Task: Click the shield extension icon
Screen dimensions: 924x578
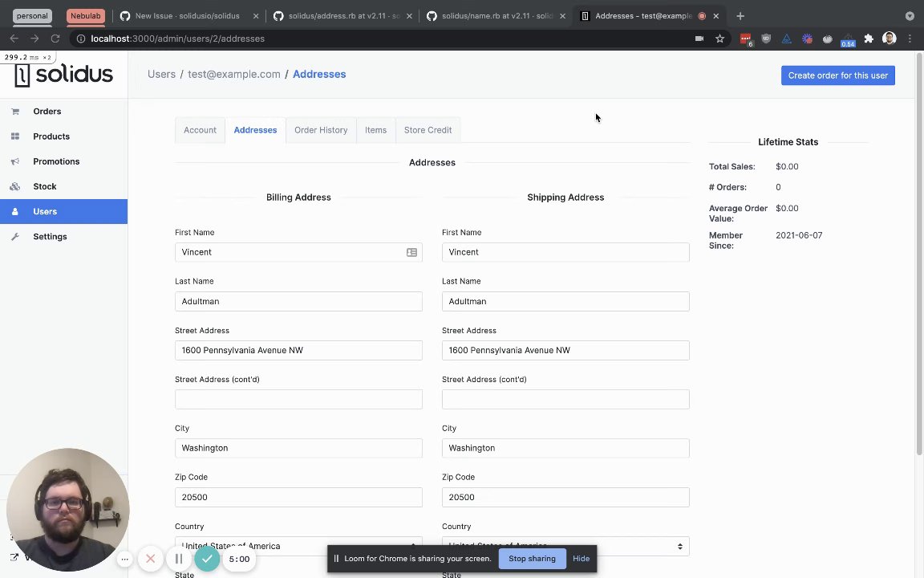Action: pos(766,39)
